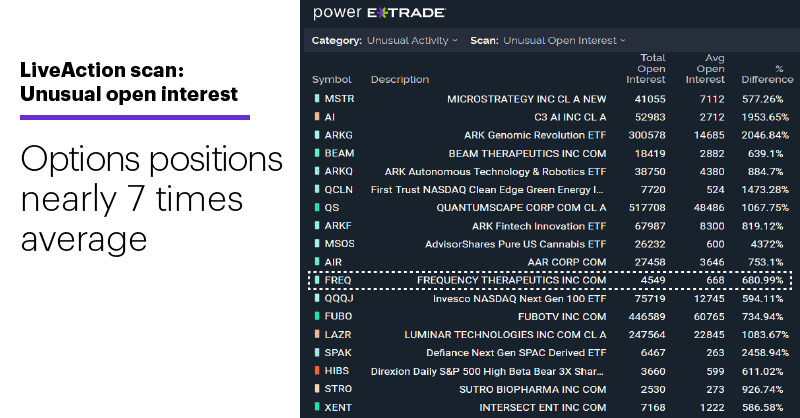800x418 pixels.
Task: Click the color marker beside MSTR
Action: 317,99
